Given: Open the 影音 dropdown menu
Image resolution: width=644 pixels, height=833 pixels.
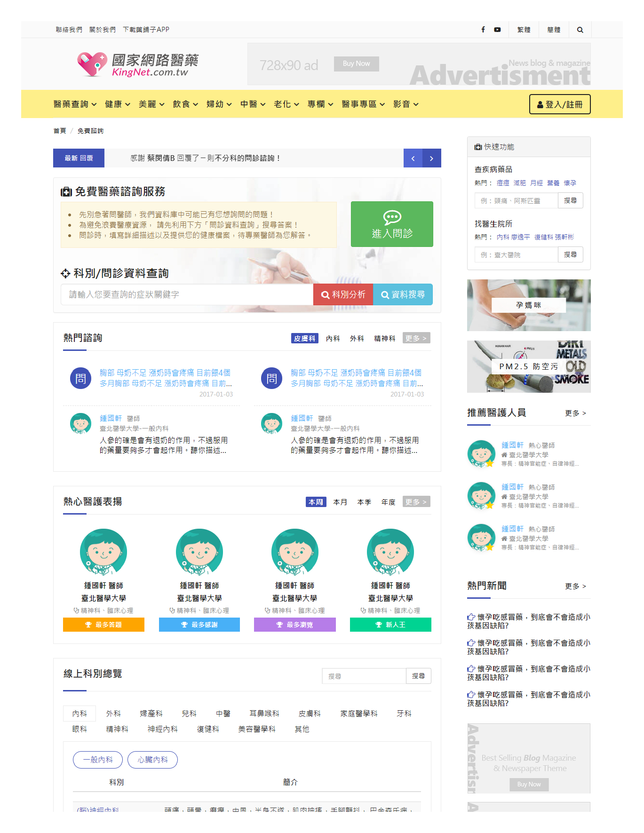Looking at the screenshot, I should (x=405, y=104).
